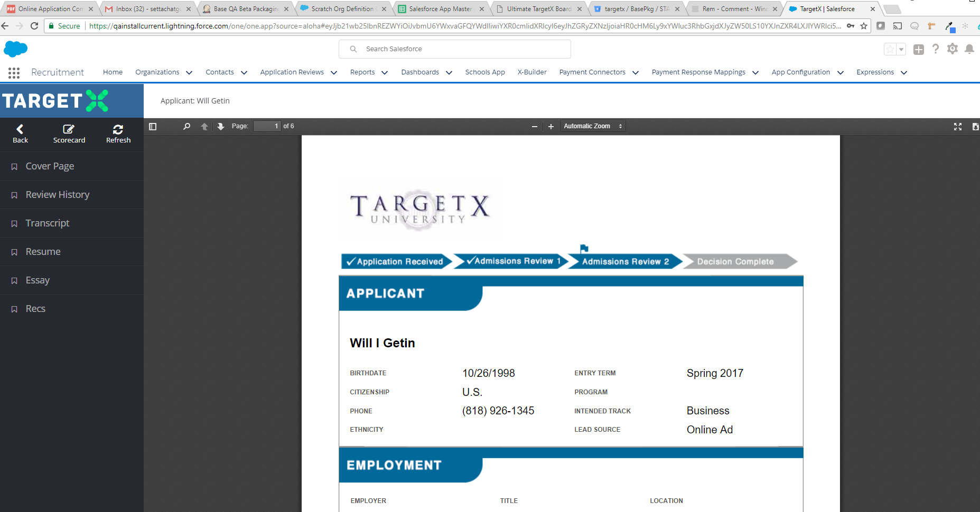The height and width of the screenshot is (512, 980).
Task: Open Salesforce setup gear menu
Action: (952, 49)
